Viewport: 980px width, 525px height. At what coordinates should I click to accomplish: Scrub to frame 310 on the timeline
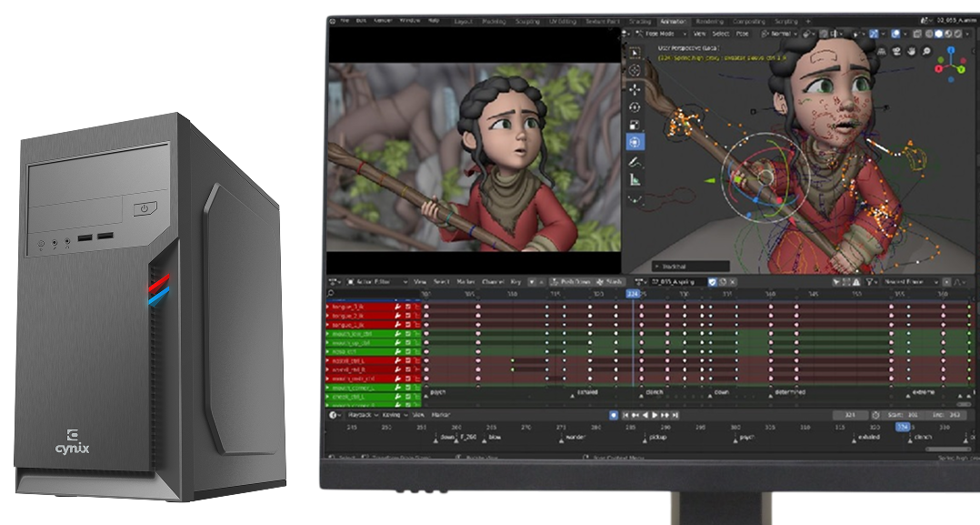click(804, 429)
